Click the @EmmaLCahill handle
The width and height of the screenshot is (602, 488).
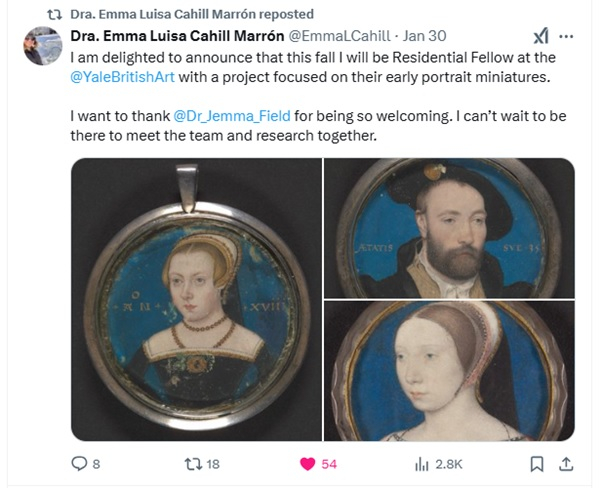pyautogui.click(x=339, y=36)
